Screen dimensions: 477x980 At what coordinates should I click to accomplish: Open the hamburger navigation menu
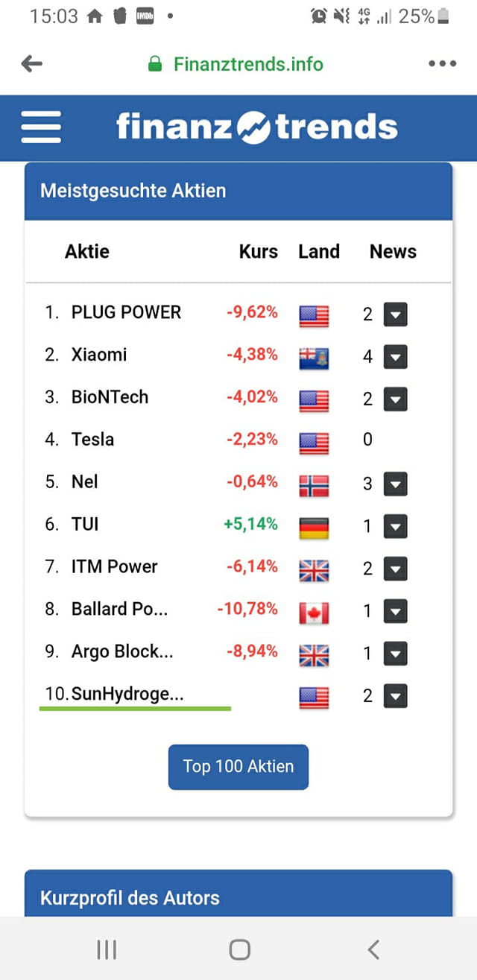coord(41,127)
